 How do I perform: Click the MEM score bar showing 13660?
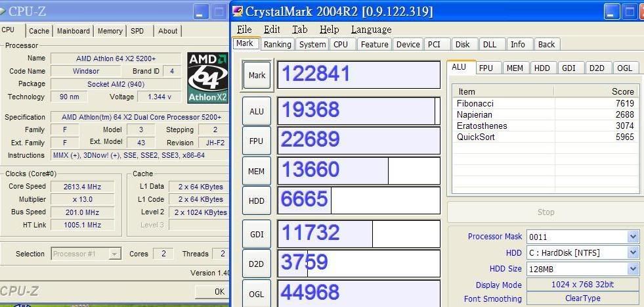tap(358, 170)
